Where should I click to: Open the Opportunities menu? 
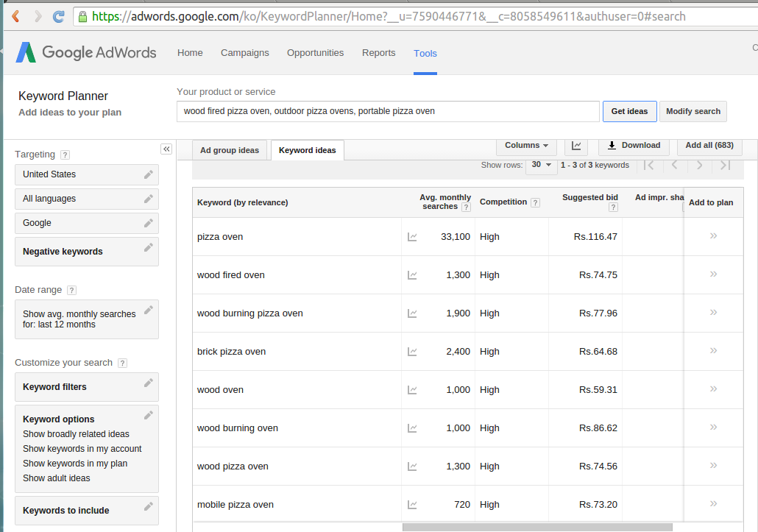[315, 53]
